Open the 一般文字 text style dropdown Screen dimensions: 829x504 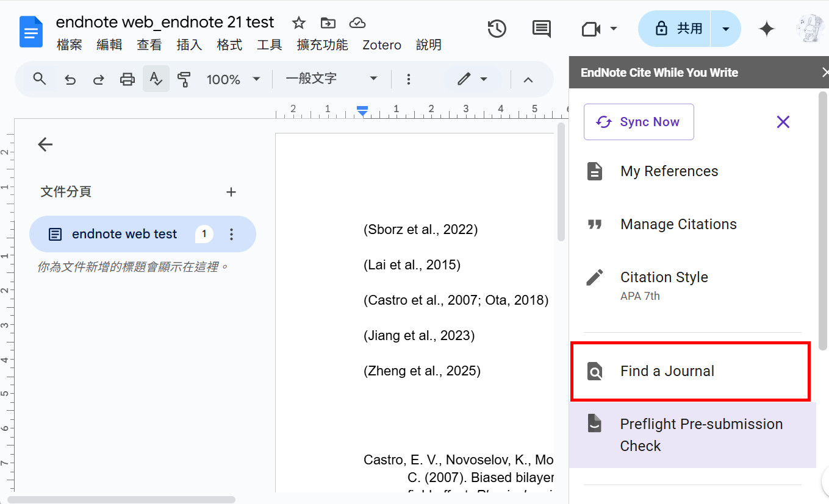(332, 79)
